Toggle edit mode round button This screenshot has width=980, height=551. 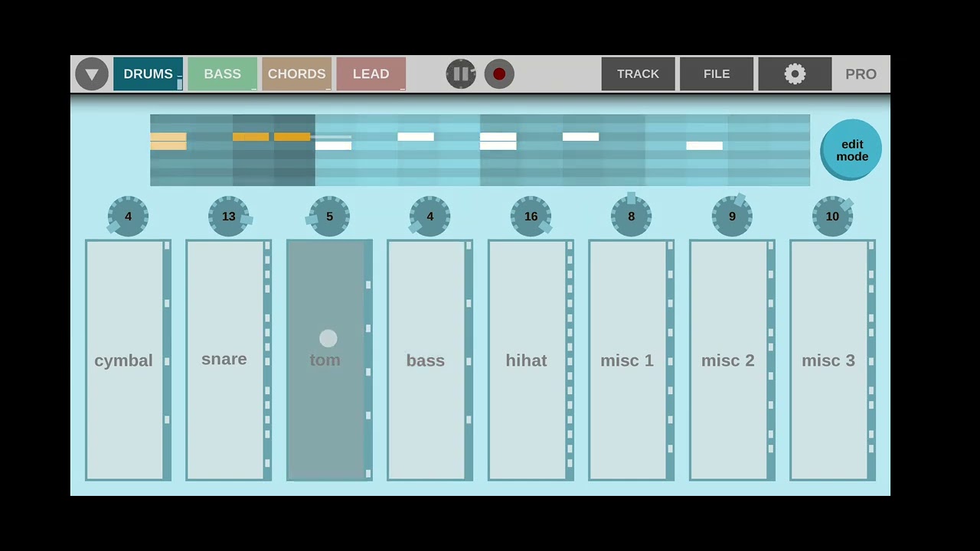[x=851, y=150]
